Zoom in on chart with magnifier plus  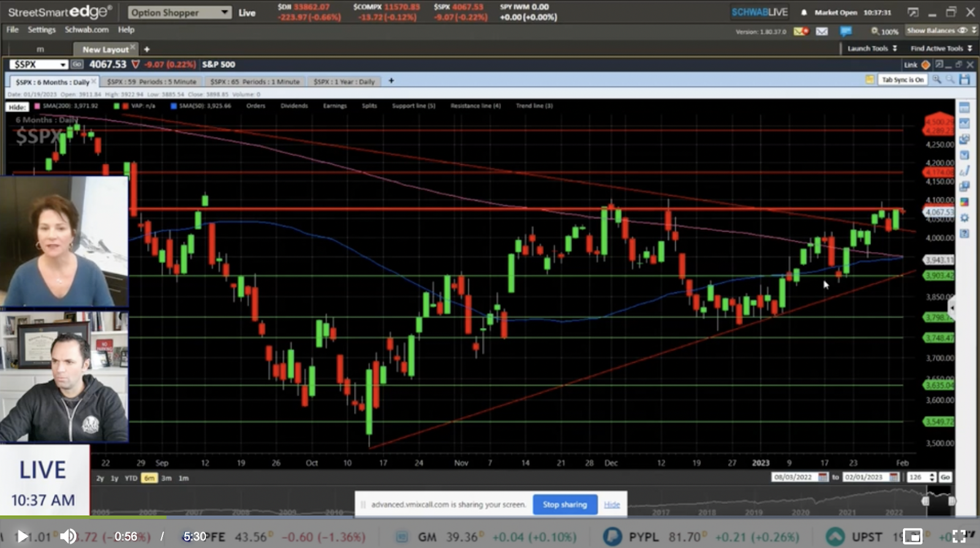click(937, 80)
